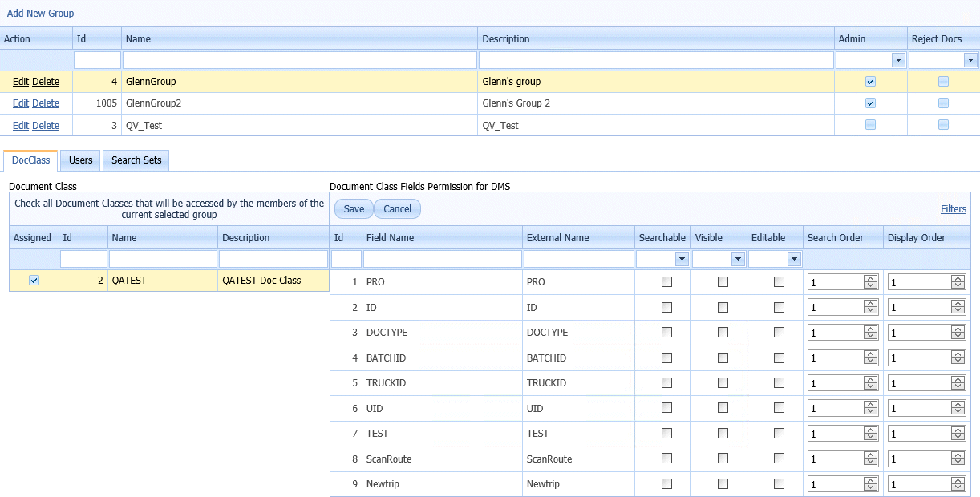Viewport: 980px width, 497px height.
Task: Cancel the field permission changes
Action: (x=397, y=209)
